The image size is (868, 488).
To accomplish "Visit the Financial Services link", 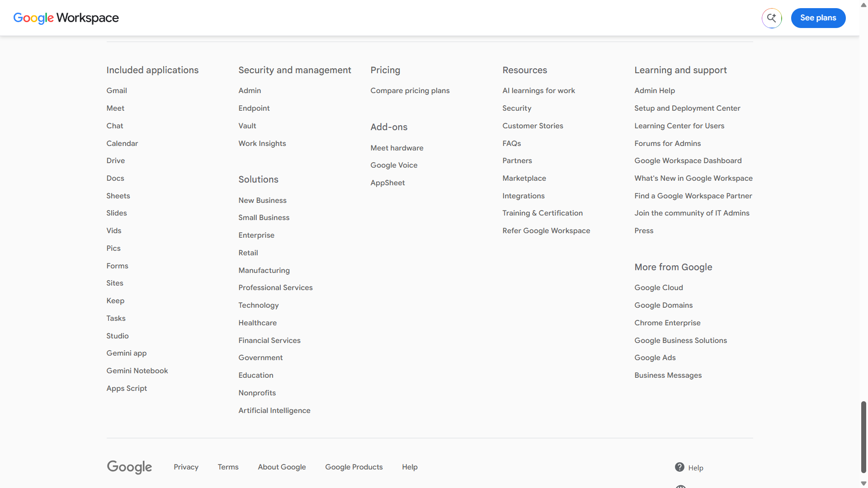I will [x=269, y=341].
